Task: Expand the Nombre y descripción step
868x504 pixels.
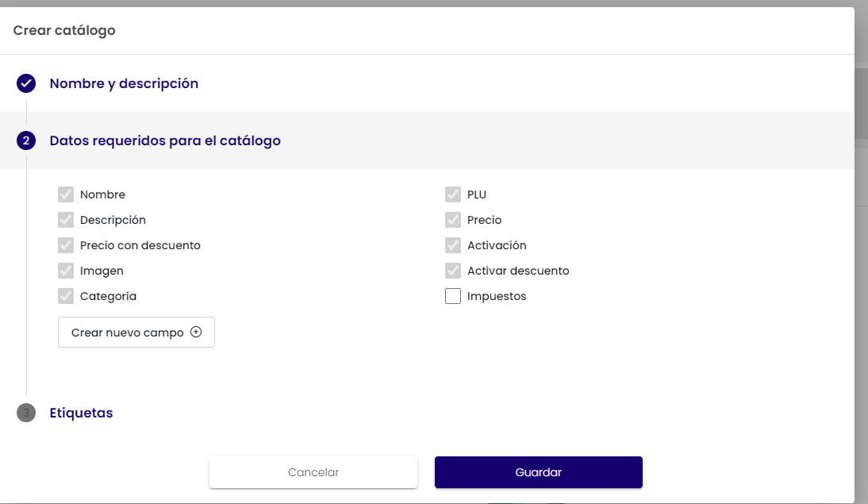Action: coord(124,83)
